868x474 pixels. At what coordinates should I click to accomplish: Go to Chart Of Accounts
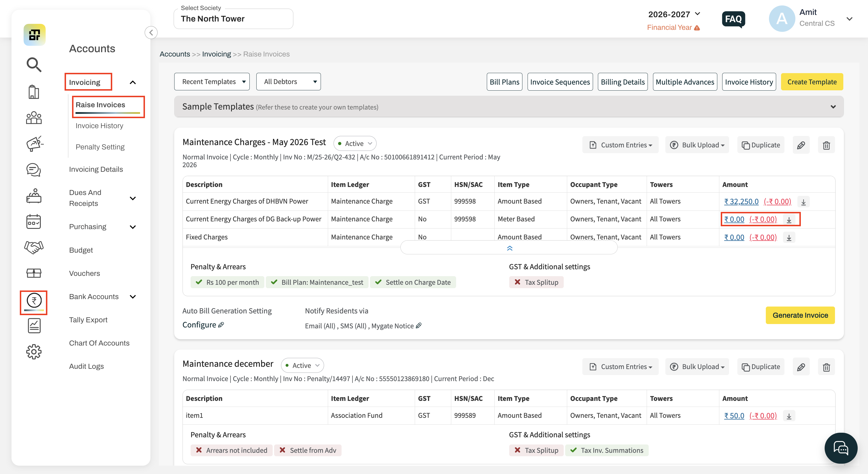pyautogui.click(x=99, y=343)
